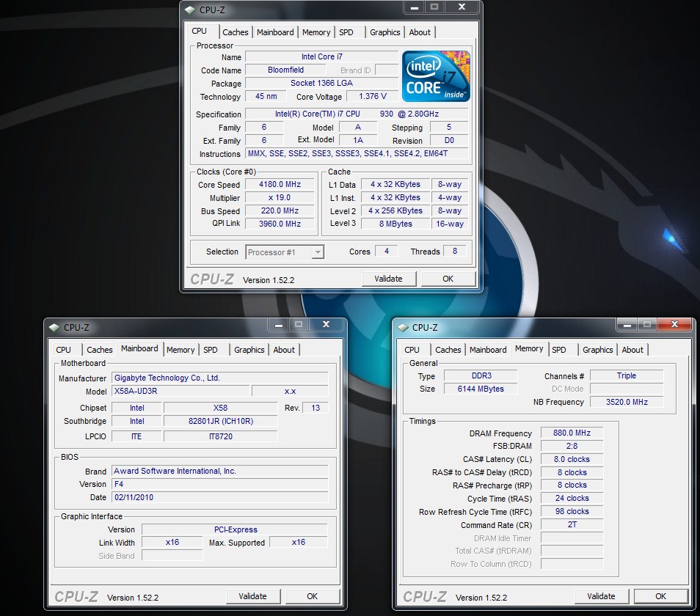Click the memory size value 6144 MBytes
The height and width of the screenshot is (616, 700).
pos(481,389)
